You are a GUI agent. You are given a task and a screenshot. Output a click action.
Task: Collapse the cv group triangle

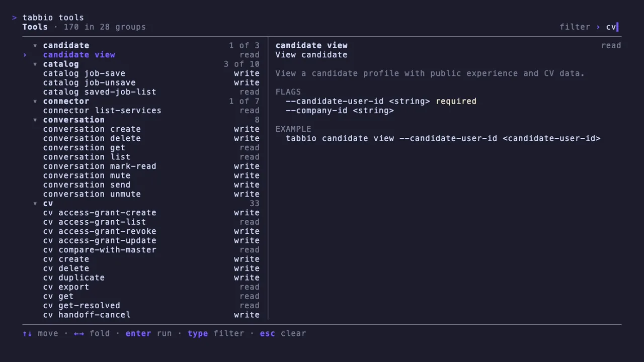(x=35, y=204)
